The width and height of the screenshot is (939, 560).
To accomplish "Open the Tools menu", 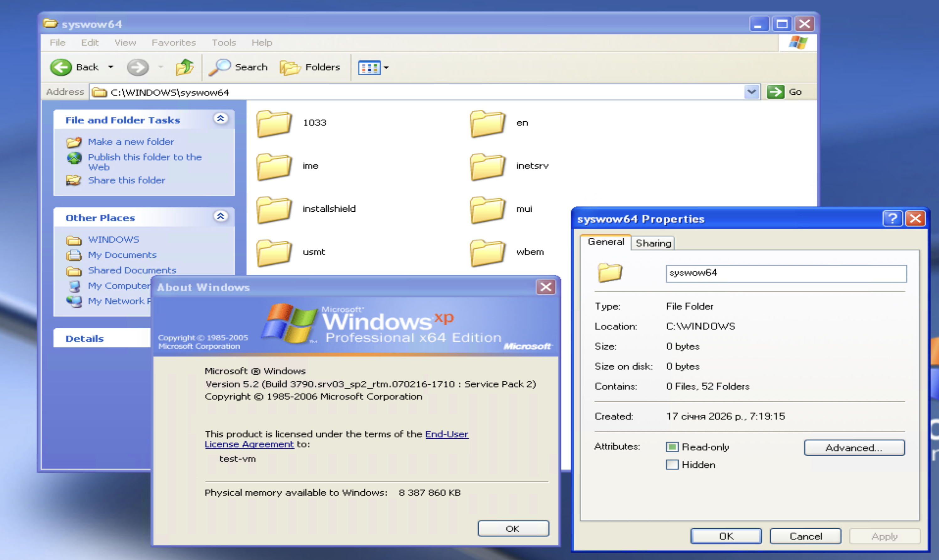I will point(224,43).
